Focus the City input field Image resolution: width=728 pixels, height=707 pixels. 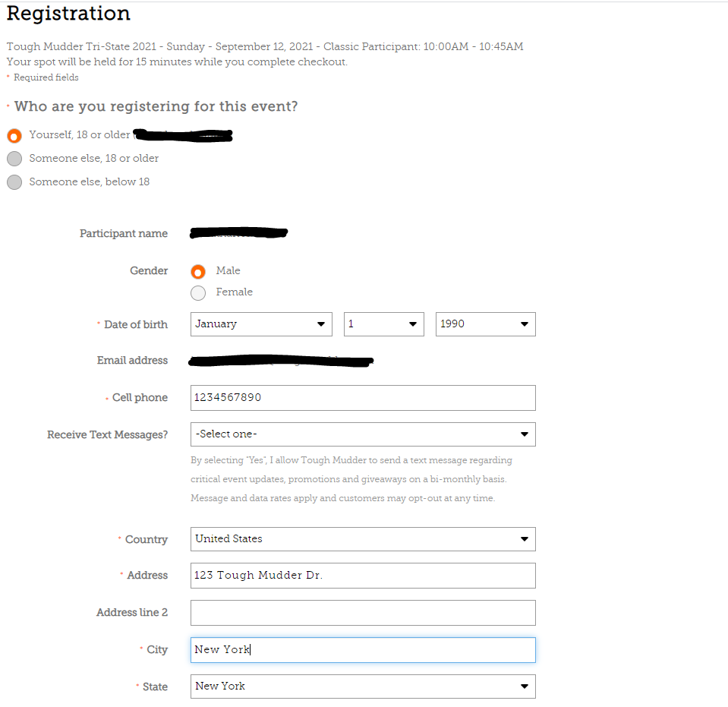pyautogui.click(x=363, y=650)
